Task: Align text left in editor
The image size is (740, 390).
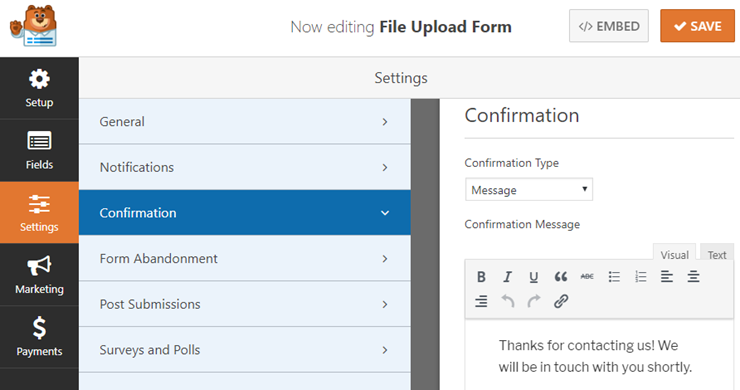Action: [667, 277]
